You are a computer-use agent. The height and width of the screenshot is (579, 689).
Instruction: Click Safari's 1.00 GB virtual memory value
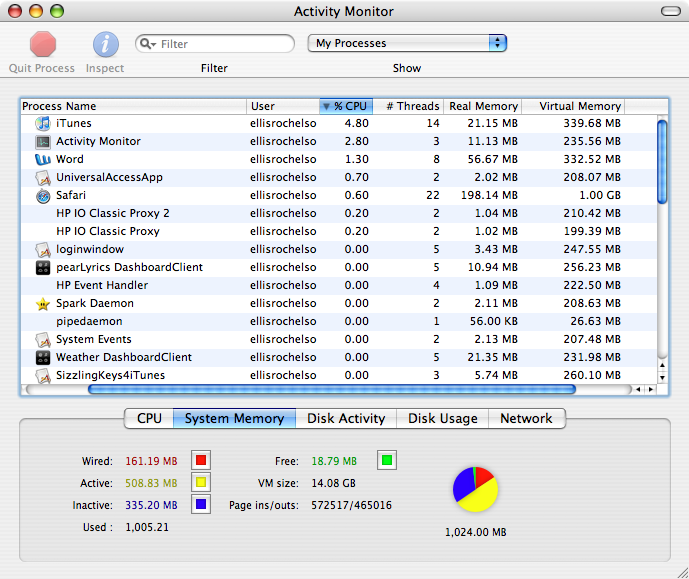[600, 195]
